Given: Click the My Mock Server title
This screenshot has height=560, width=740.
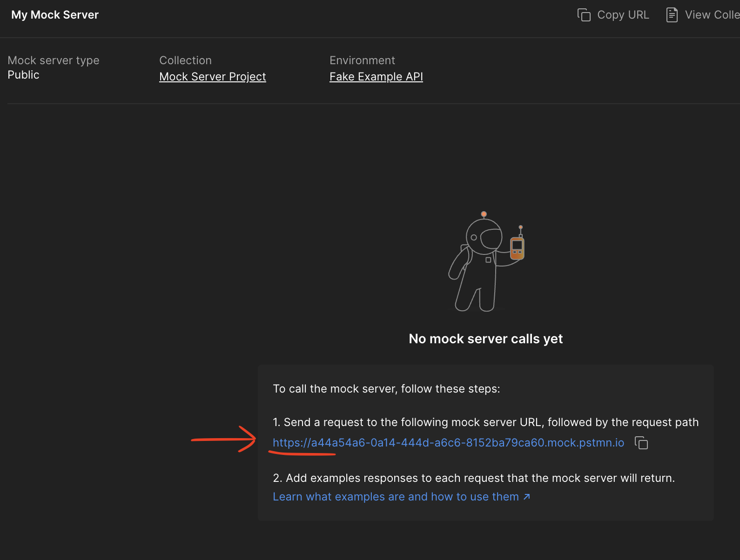Looking at the screenshot, I should pyautogui.click(x=55, y=15).
